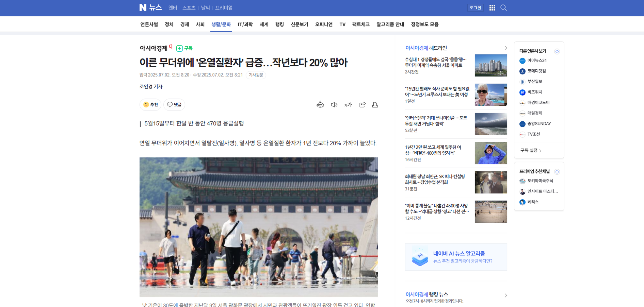Screen dimensions: 644x307
Task: Open the AI summary bot icon
Action: point(320,105)
